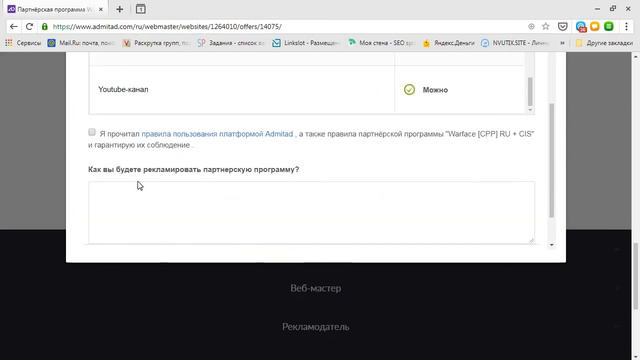Viewport: 640px width, 360px height.
Task: Click the modal scrollbar down arrow
Action: [551, 245]
